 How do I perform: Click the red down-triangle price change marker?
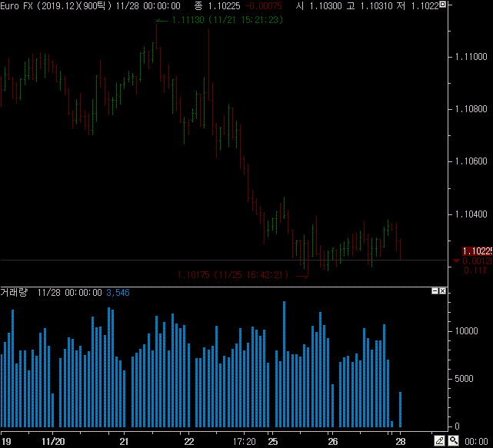(456, 261)
